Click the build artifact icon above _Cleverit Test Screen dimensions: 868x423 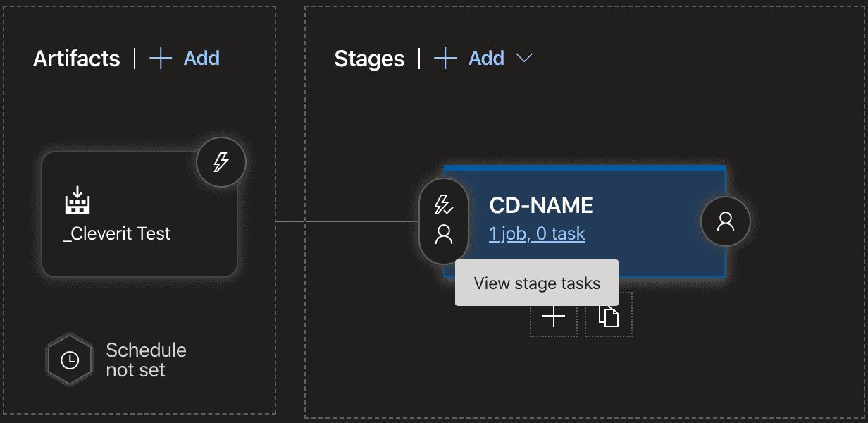(x=79, y=201)
